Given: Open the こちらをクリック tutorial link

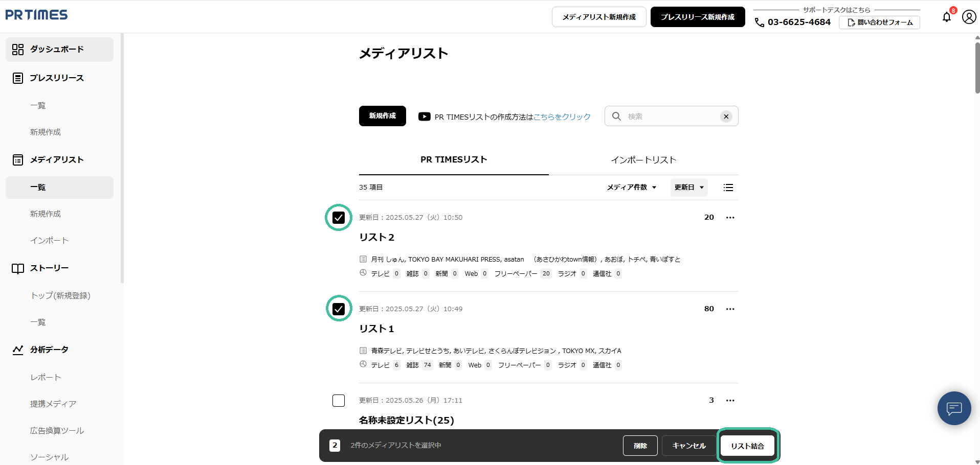Looking at the screenshot, I should pyautogui.click(x=562, y=117).
